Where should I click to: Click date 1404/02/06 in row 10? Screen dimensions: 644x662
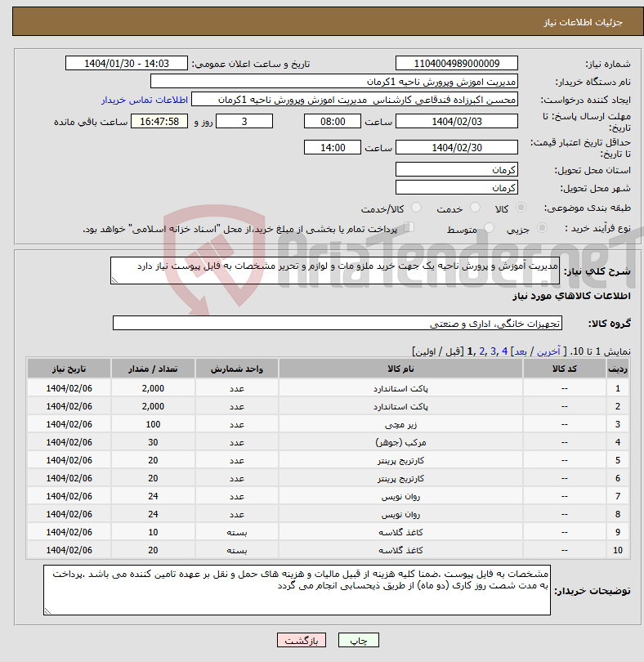pyautogui.click(x=69, y=550)
